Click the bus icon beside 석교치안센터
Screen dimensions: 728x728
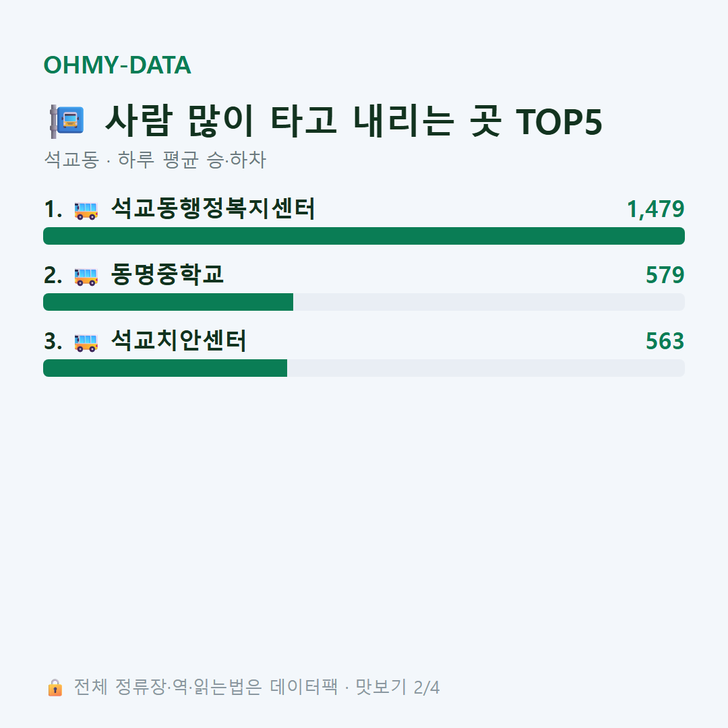[x=86, y=342]
